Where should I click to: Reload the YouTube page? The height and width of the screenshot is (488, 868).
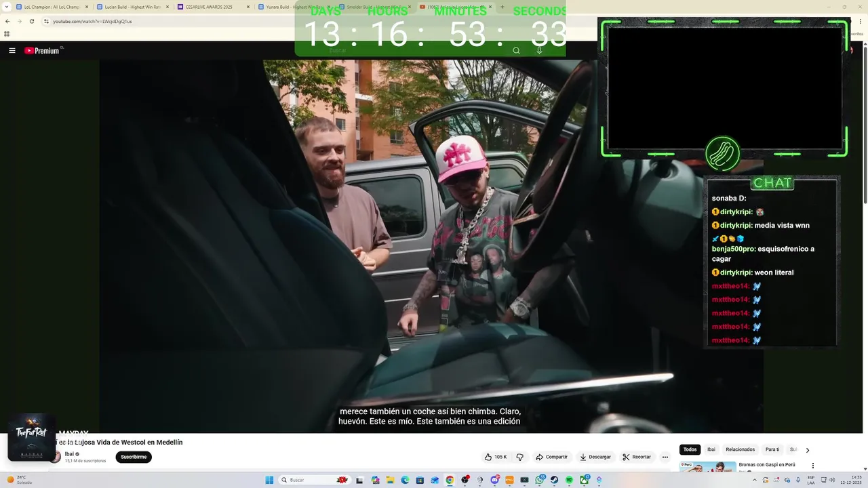pyautogui.click(x=31, y=21)
